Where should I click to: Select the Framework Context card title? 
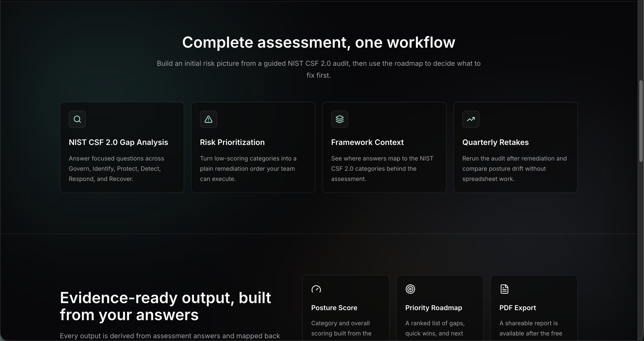click(367, 142)
